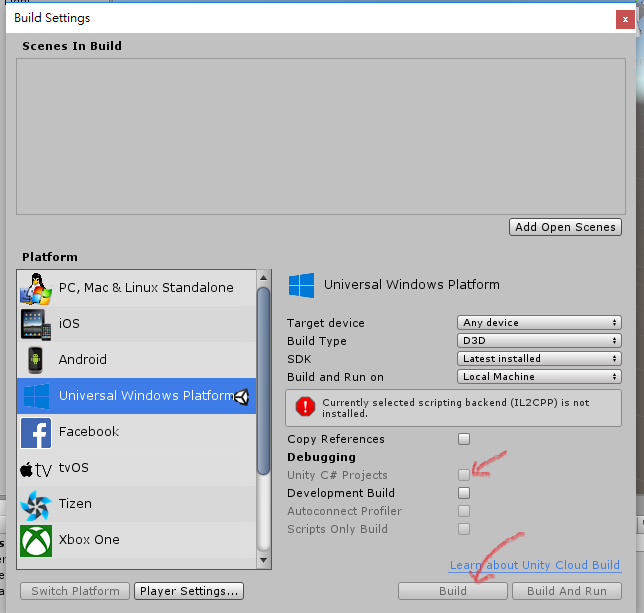Select iOS in the platform list
This screenshot has height=613, width=644.
click(x=136, y=324)
